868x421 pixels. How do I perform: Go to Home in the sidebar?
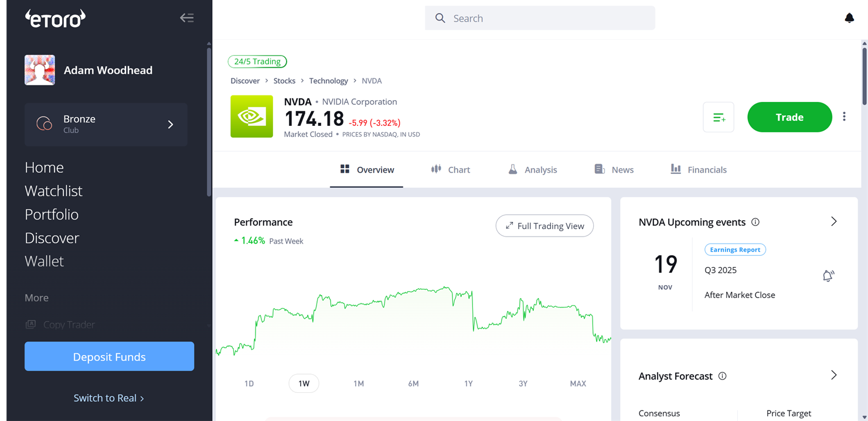pos(44,167)
